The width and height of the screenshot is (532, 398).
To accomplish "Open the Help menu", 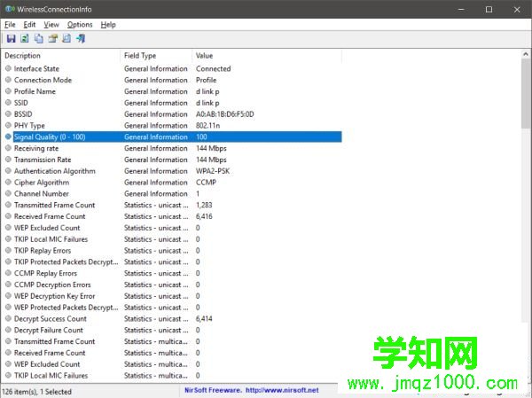I will pyautogui.click(x=108, y=25).
